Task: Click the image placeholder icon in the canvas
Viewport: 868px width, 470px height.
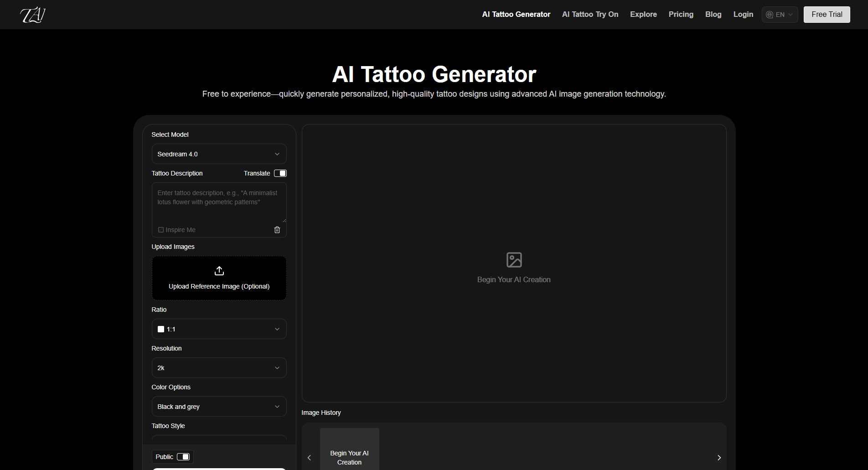Action: pos(514,259)
